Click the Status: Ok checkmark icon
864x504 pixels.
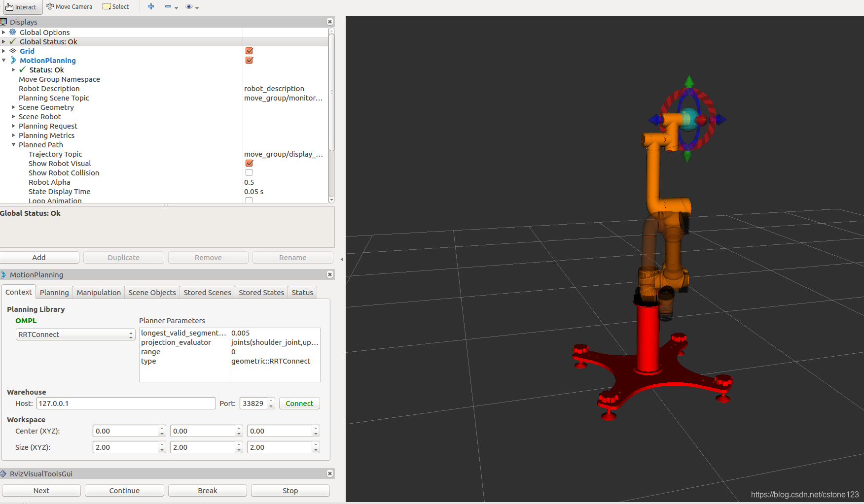pyautogui.click(x=22, y=69)
